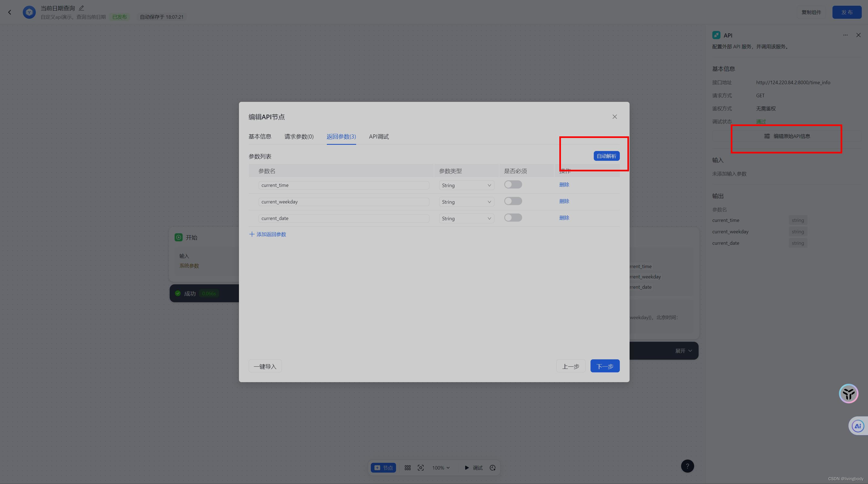This screenshot has width=868, height=484.
Task: Toggle required switch for current_weekday
Action: click(x=513, y=201)
